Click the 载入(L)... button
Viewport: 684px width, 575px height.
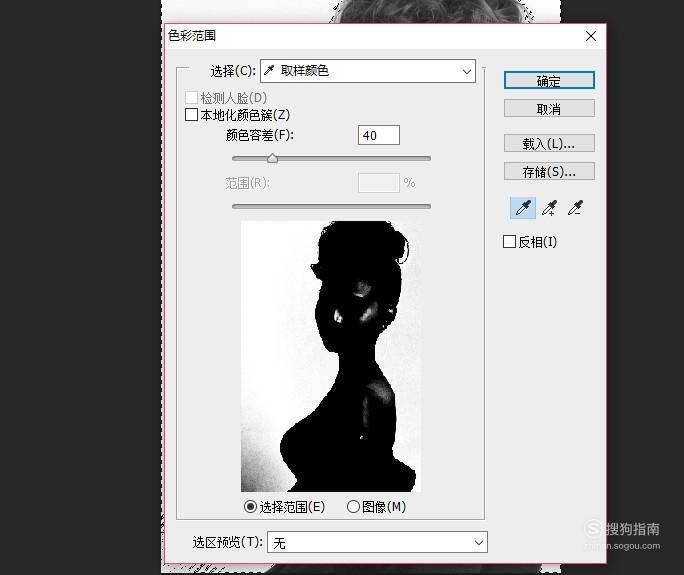click(x=549, y=144)
